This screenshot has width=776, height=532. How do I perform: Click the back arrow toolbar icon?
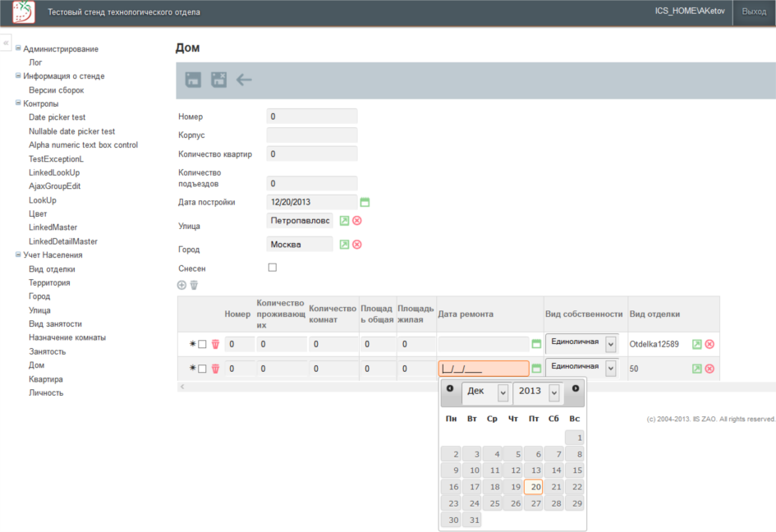[244, 80]
